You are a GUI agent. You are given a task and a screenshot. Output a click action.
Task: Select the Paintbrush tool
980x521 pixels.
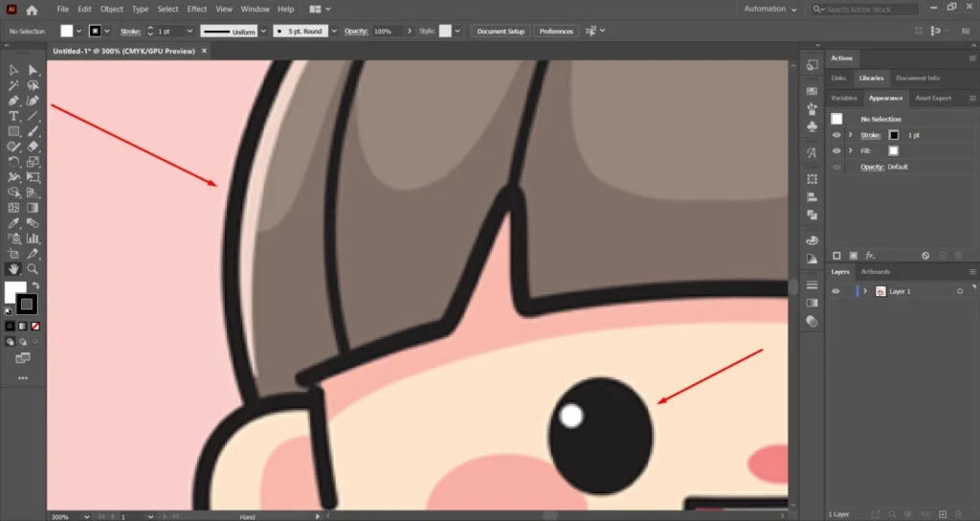(x=33, y=131)
